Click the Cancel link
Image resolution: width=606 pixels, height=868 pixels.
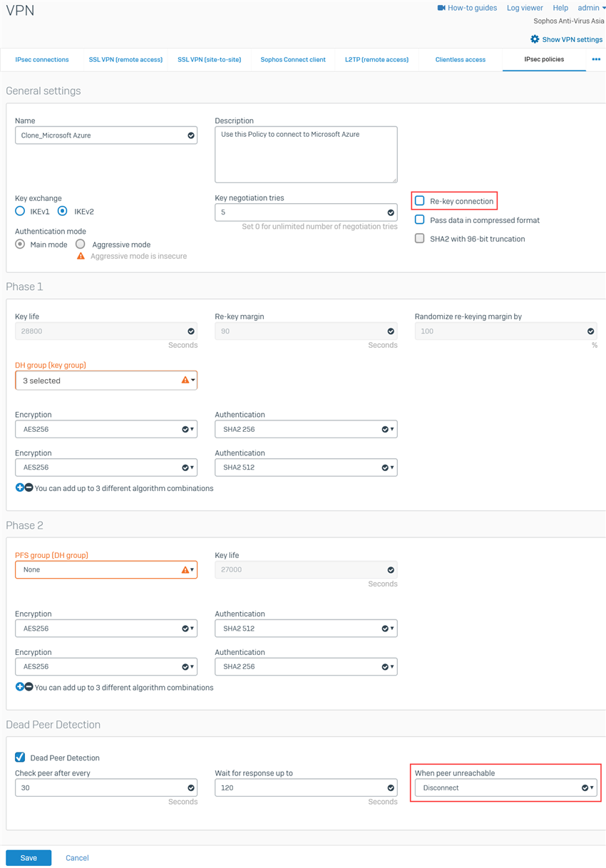77,858
